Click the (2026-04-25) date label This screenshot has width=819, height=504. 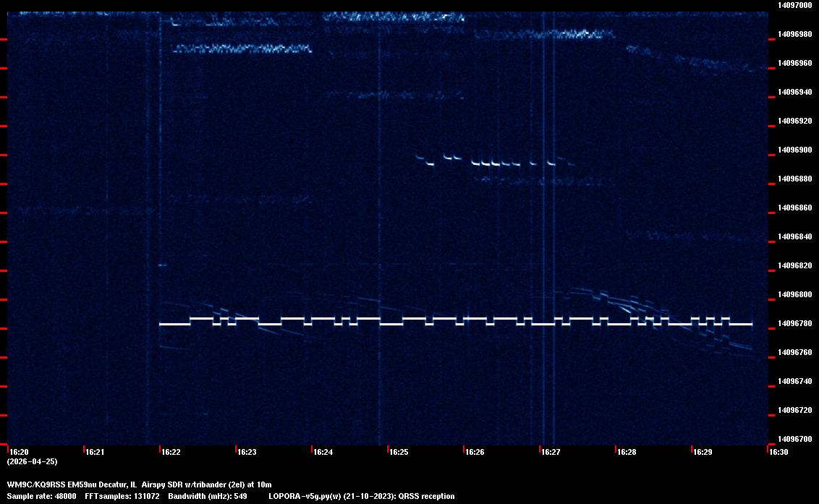[32, 461]
